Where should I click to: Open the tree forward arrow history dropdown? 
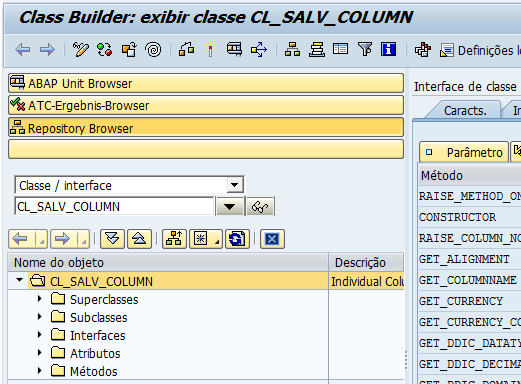pyautogui.click(x=84, y=239)
